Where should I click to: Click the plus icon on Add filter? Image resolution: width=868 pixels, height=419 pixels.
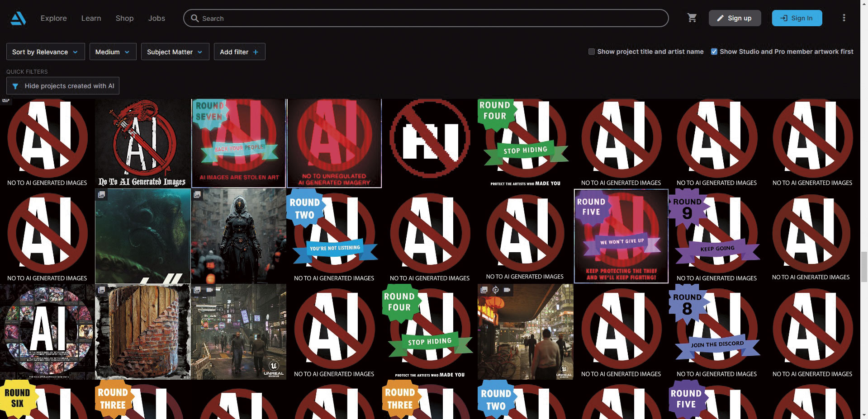(256, 52)
